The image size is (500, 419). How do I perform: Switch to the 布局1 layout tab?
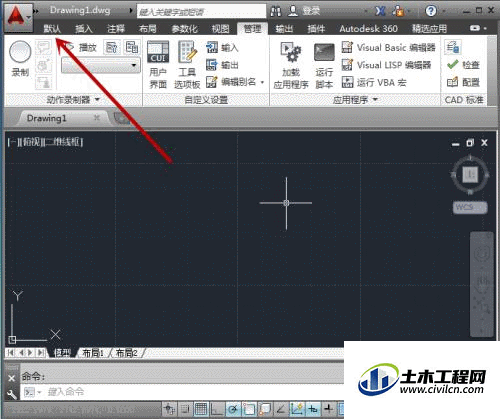click(x=93, y=353)
